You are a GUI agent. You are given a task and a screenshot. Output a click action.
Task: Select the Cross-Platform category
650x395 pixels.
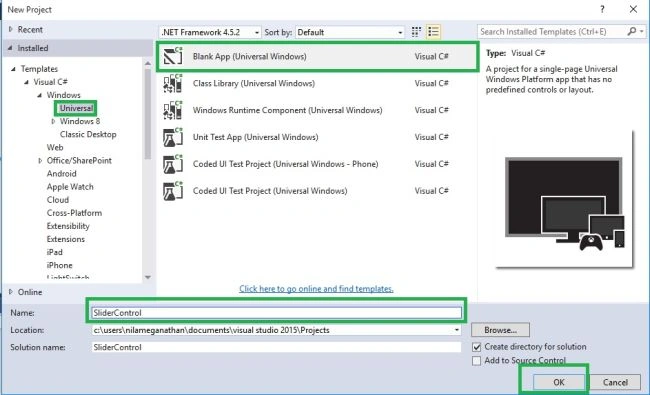pos(74,213)
